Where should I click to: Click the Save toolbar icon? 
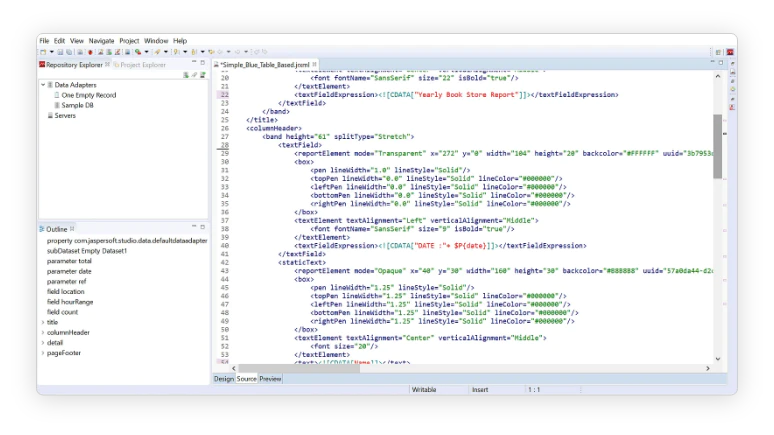click(x=60, y=52)
